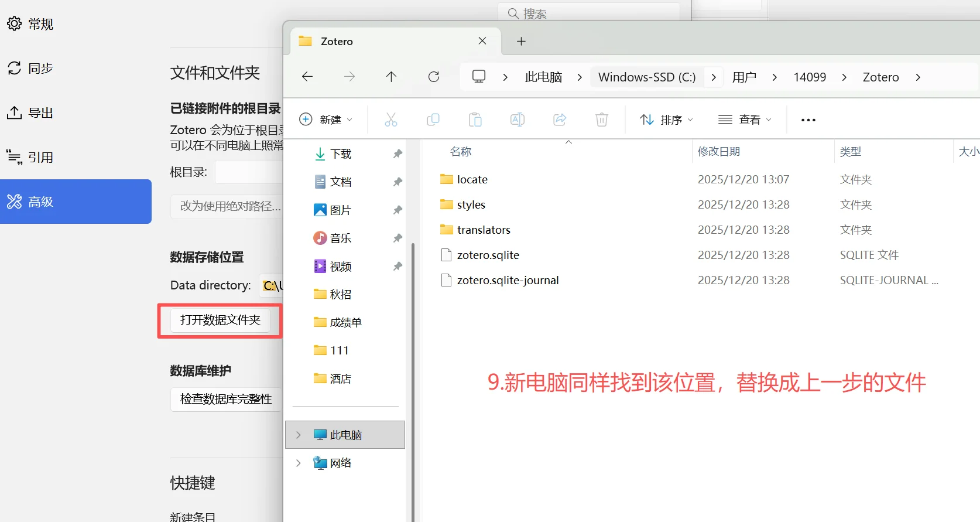
Task: Expand the chevron after 14099 breadcrumb
Action: [844, 77]
